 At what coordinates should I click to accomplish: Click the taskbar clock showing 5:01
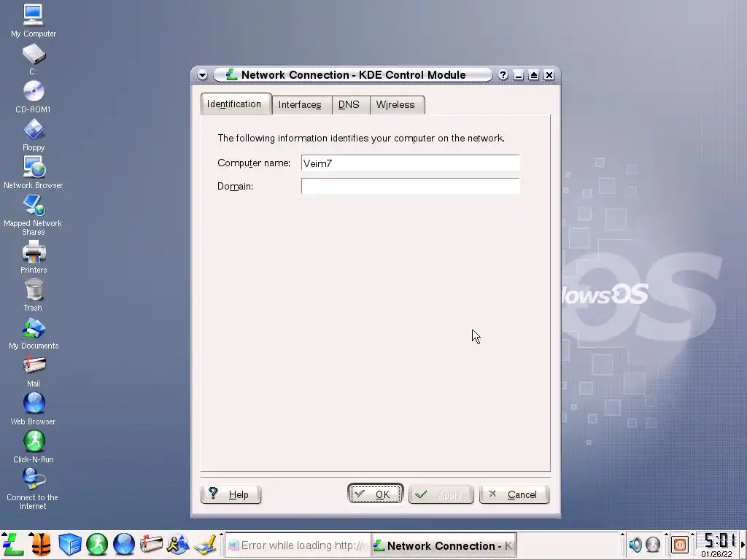pyautogui.click(x=717, y=545)
